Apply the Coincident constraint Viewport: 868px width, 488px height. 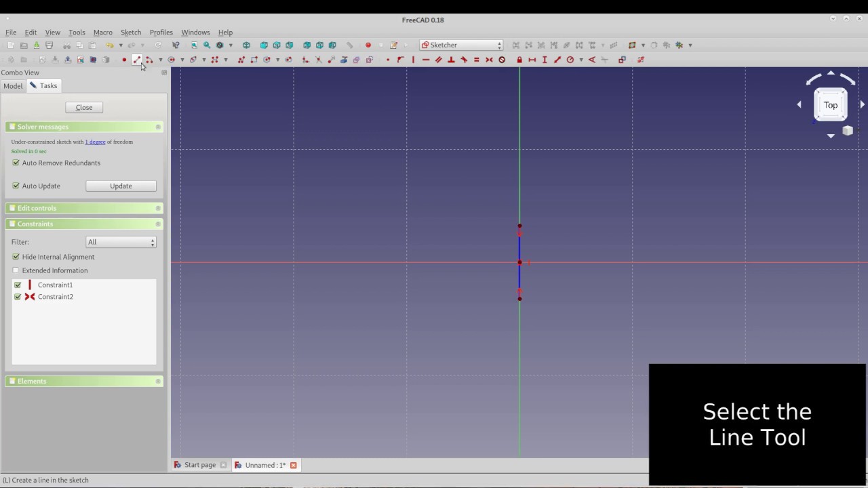(x=388, y=60)
